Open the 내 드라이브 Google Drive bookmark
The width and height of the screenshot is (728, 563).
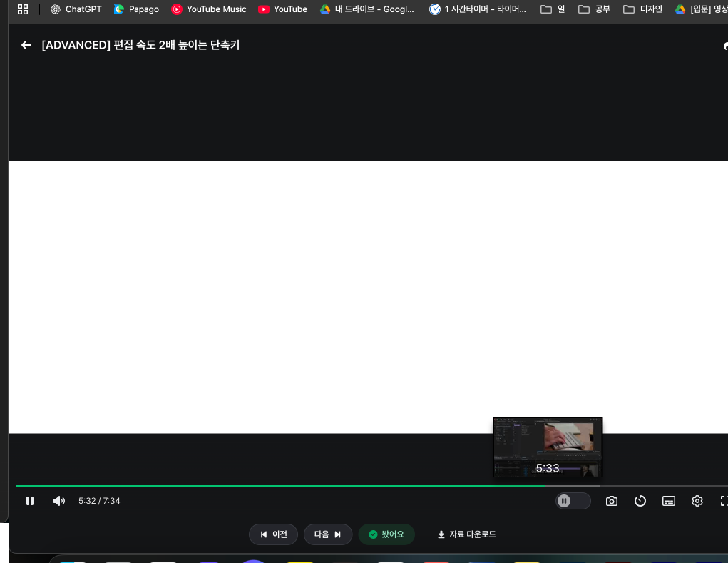pyautogui.click(x=366, y=9)
